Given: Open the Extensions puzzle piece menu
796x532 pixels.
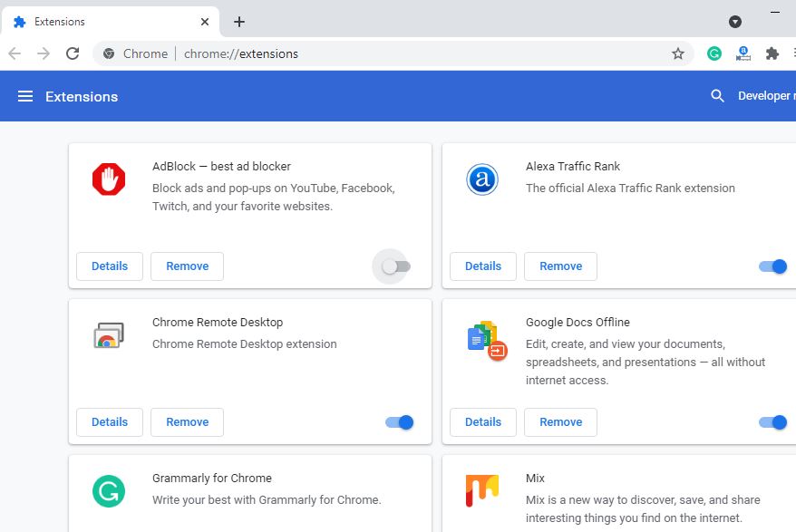Looking at the screenshot, I should pyautogui.click(x=772, y=53).
